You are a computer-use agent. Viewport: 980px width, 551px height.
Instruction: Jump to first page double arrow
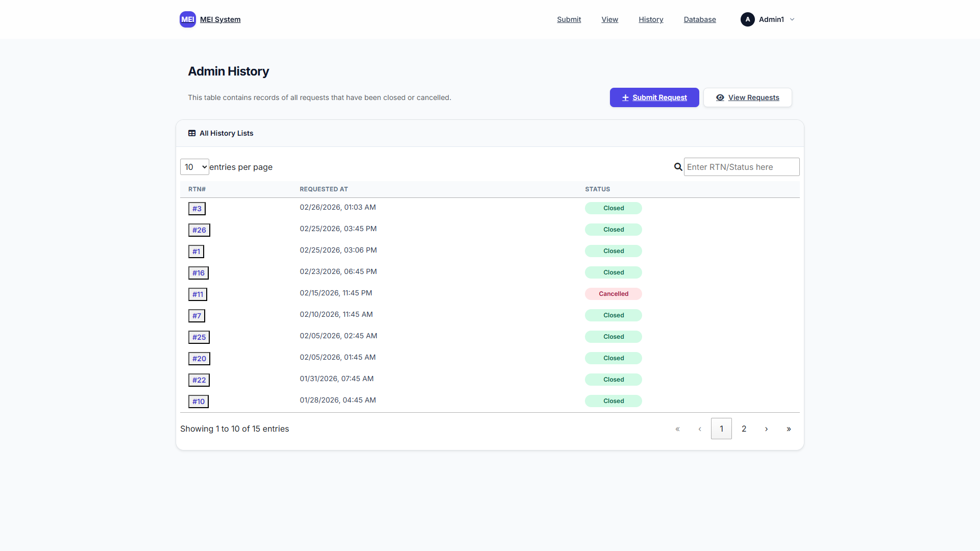(x=677, y=429)
